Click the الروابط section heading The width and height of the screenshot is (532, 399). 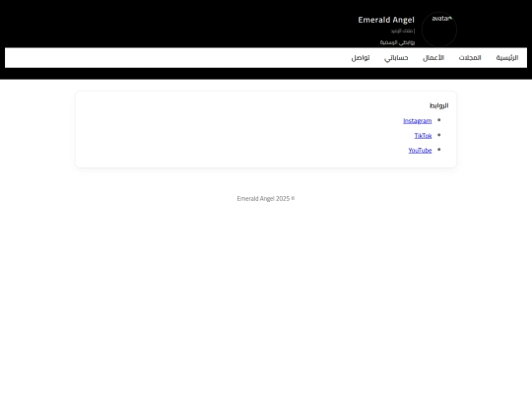438,105
